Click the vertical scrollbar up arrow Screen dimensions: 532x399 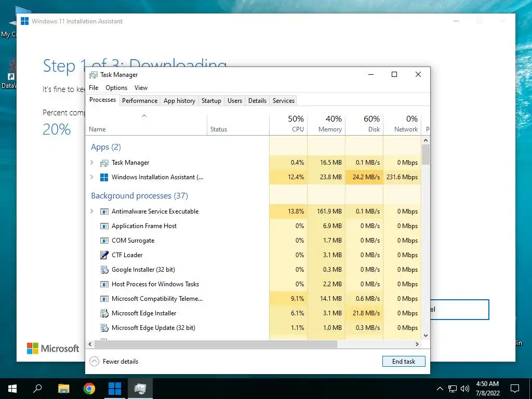click(426, 140)
